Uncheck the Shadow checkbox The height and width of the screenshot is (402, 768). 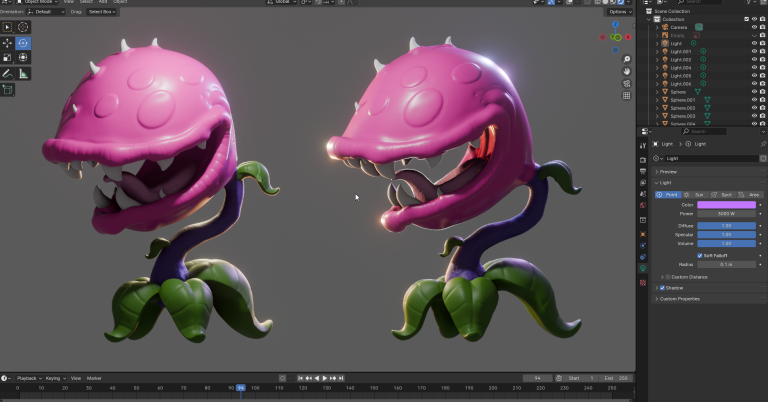pos(662,288)
